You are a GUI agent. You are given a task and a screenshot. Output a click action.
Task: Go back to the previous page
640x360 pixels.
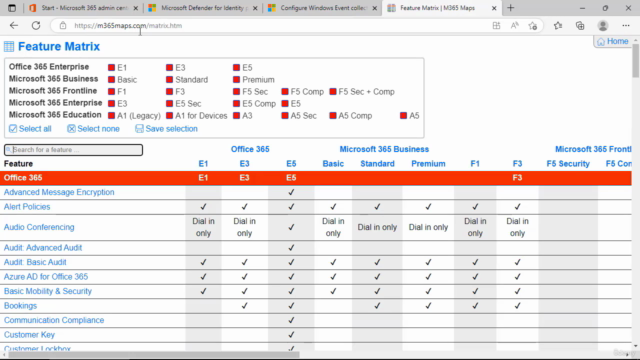pyautogui.click(x=14, y=25)
